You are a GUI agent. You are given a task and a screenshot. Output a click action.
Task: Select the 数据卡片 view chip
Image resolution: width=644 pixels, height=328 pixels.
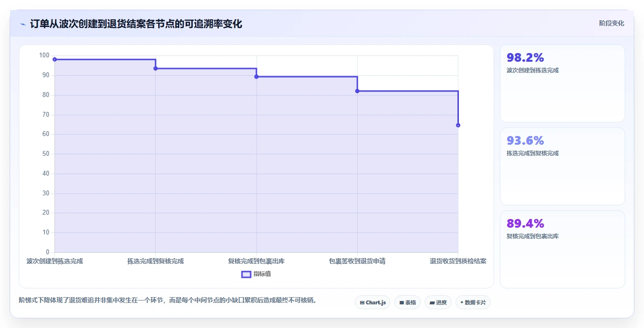(473, 302)
